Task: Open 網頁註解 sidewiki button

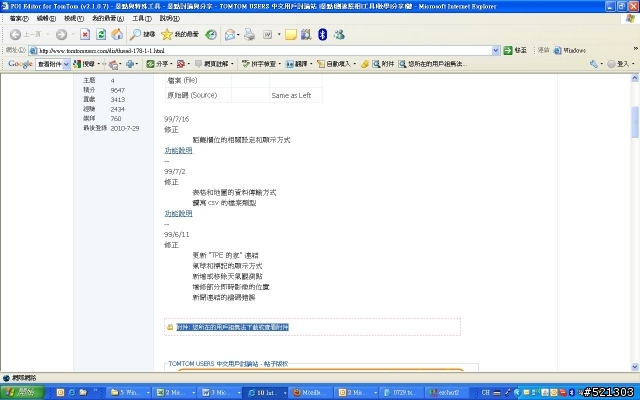Action: click(211, 64)
